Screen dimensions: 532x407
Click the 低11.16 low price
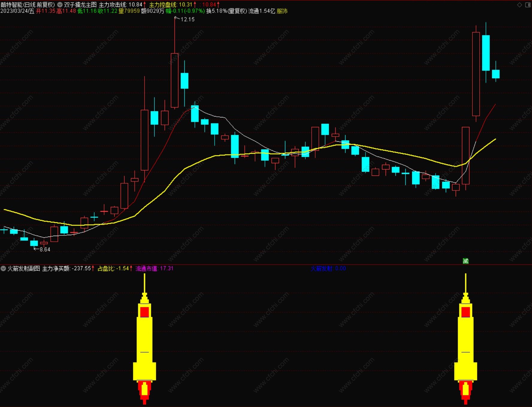87,11
